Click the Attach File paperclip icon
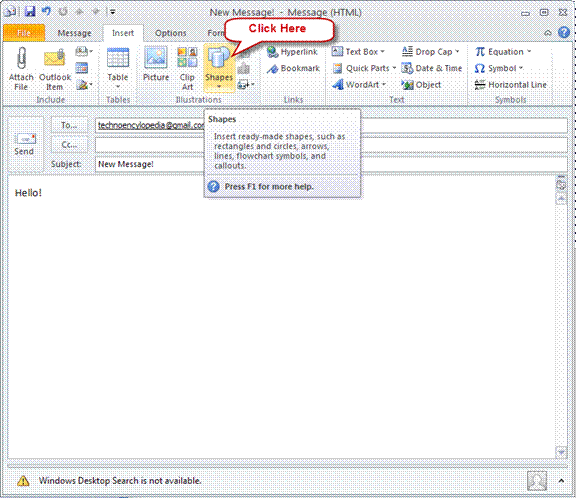576x498 pixels. click(21, 59)
